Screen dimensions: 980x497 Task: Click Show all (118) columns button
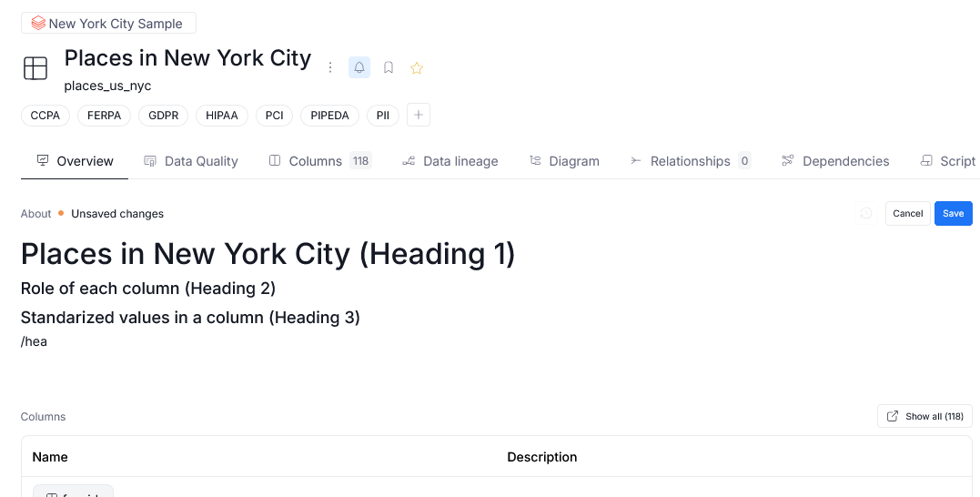click(x=925, y=416)
